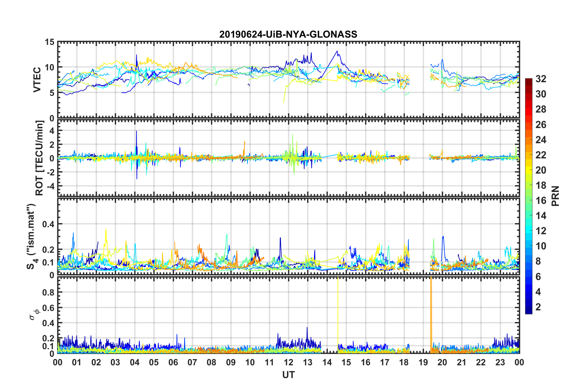This screenshot has height=392, width=577.
Task: Click x-axis tick label 23
Action: point(500,362)
